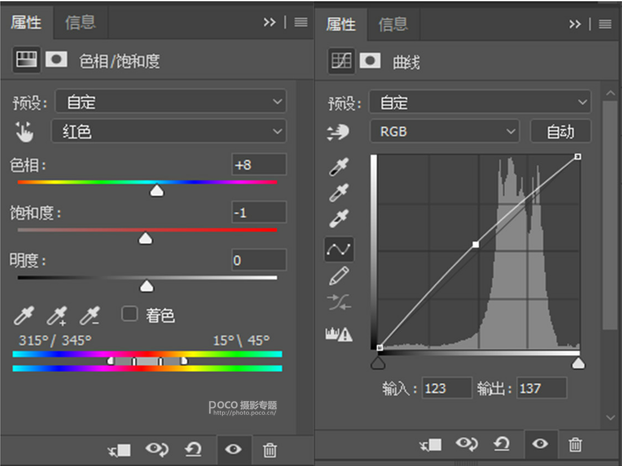Switch to left panel 信息 tab
Image resolution: width=622 pixels, height=466 pixels.
point(81,23)
